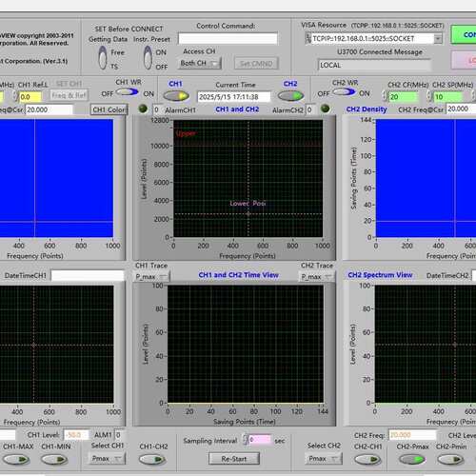Click the CH1-MIN oval indicator button
Image resolution: width=476 pixels, height=476 pixels.
coord(54,460)
